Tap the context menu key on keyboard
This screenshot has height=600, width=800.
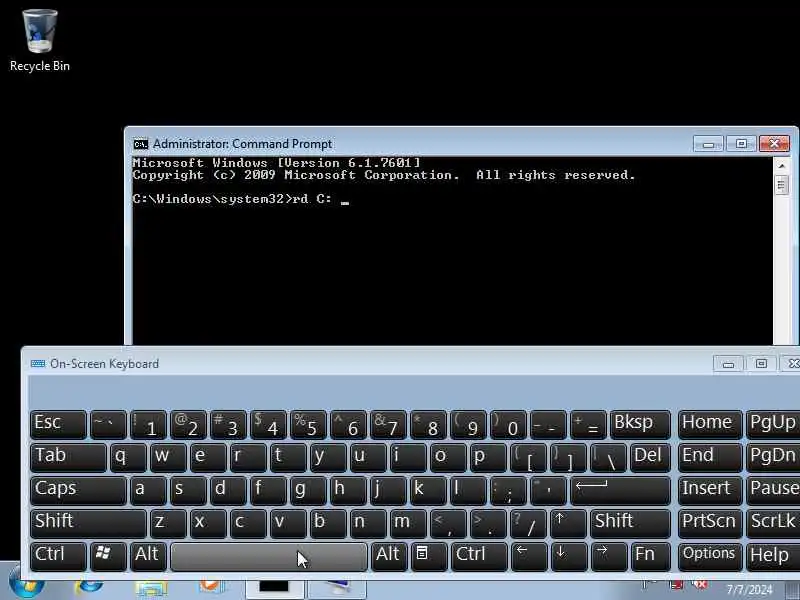tap(429, 556)
